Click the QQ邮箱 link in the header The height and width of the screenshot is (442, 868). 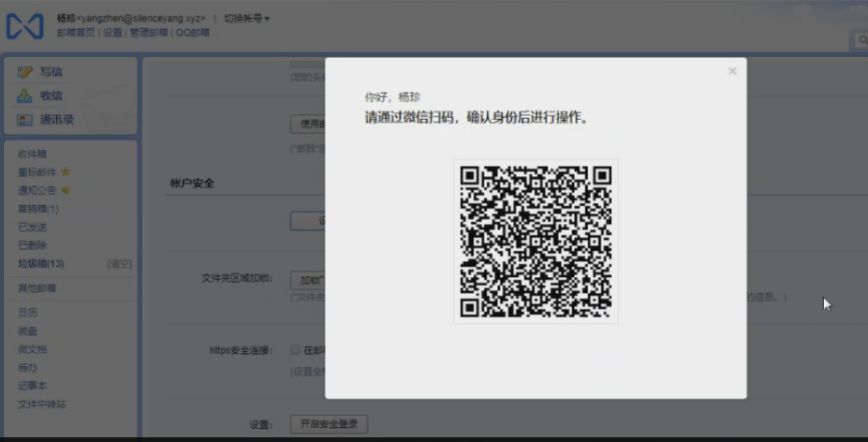(193, 32)
